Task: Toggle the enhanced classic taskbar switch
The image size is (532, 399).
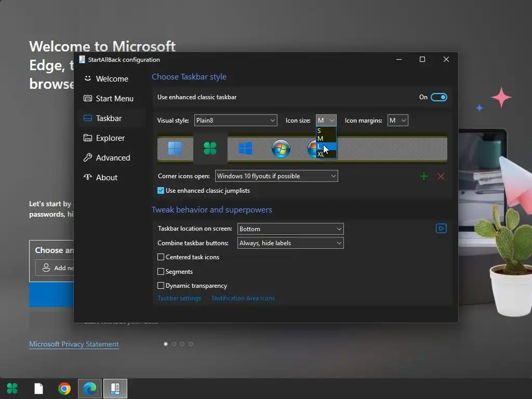Action: (438, 97)
